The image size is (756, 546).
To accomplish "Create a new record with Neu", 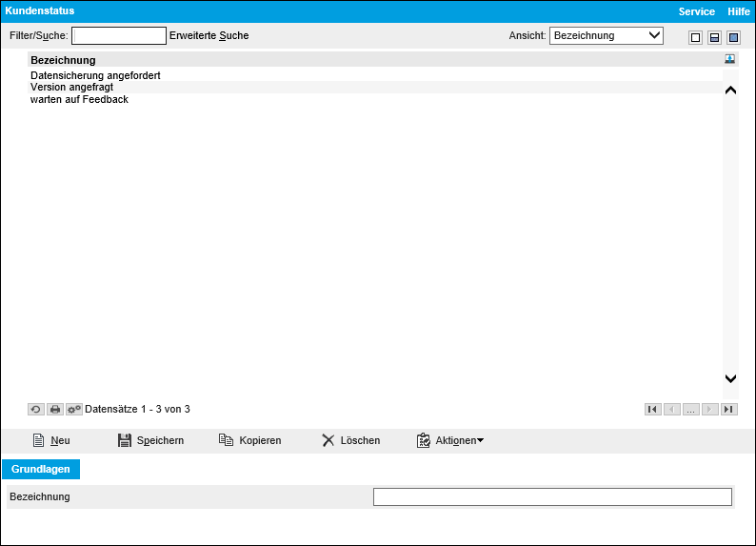I will pyautogui.click(x=51, y=440).
